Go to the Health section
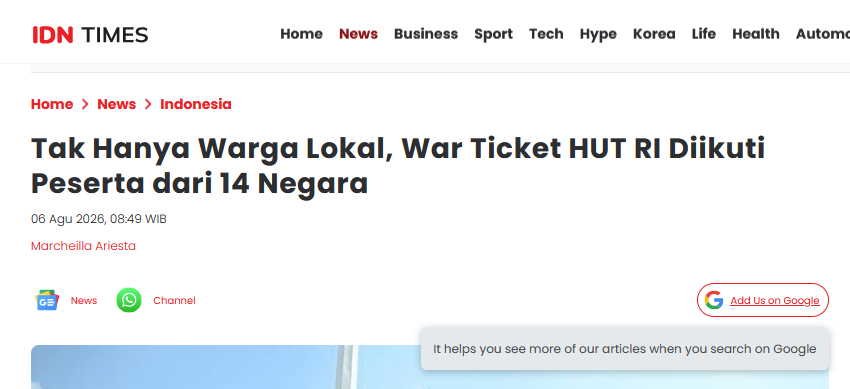Image resolution: width=850 pixels, height=389 pixels. coord(756,34)
